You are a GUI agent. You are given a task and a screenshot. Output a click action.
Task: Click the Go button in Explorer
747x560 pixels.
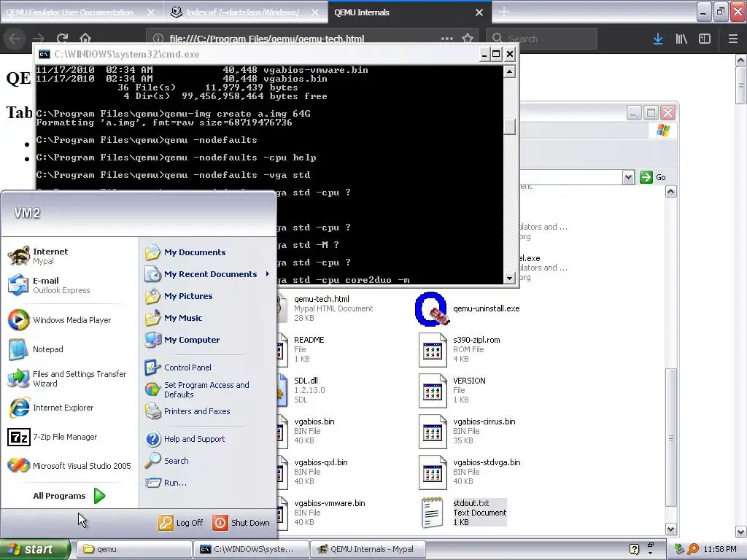coord(653,177)
